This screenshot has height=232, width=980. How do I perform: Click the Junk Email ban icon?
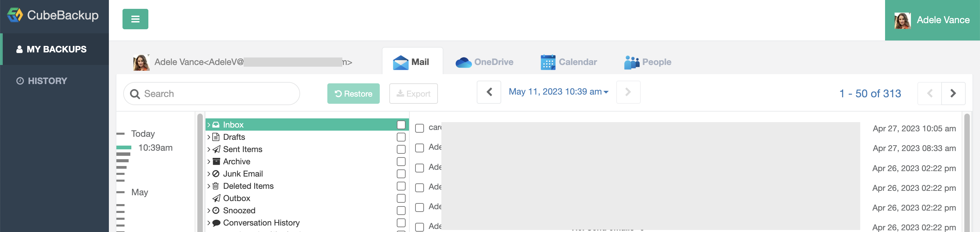click(216, 174)
